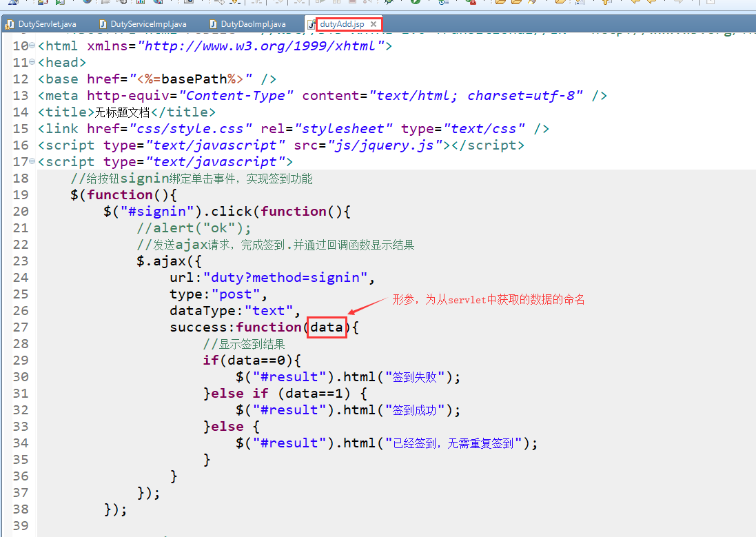Select the red-boxed data parameter

pos(327,327)
